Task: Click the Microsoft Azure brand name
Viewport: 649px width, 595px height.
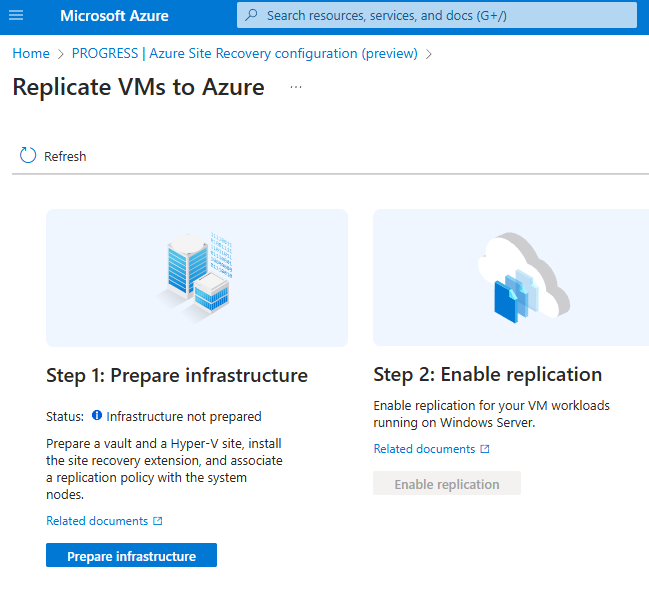Action: [114, 16]
